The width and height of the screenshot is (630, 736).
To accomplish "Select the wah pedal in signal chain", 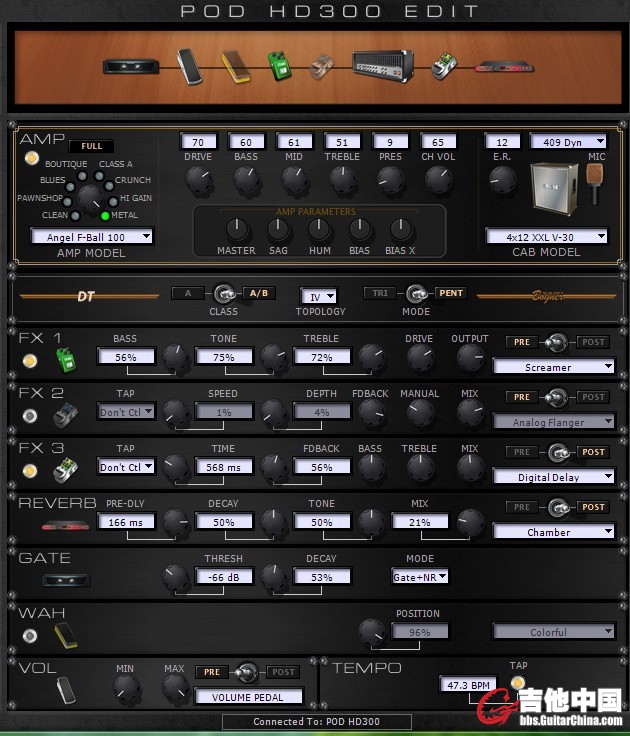I will (236, 66).
